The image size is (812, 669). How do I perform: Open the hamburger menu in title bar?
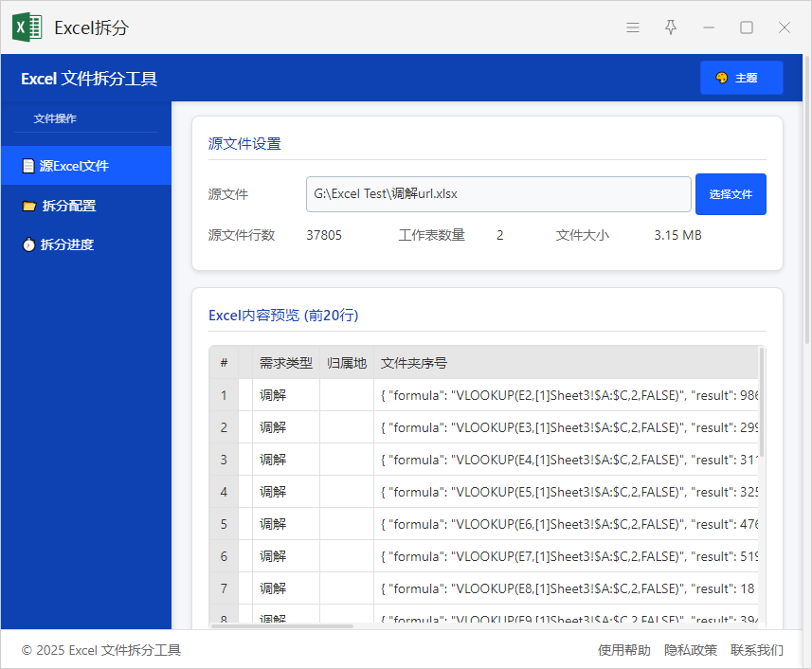point(632,27)
